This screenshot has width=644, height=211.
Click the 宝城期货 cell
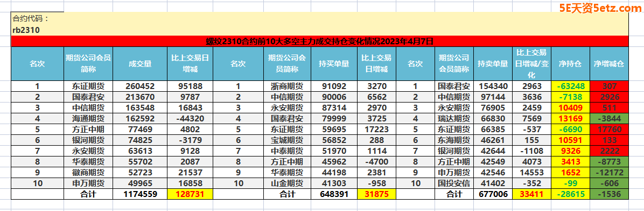[x=287, y=140]
